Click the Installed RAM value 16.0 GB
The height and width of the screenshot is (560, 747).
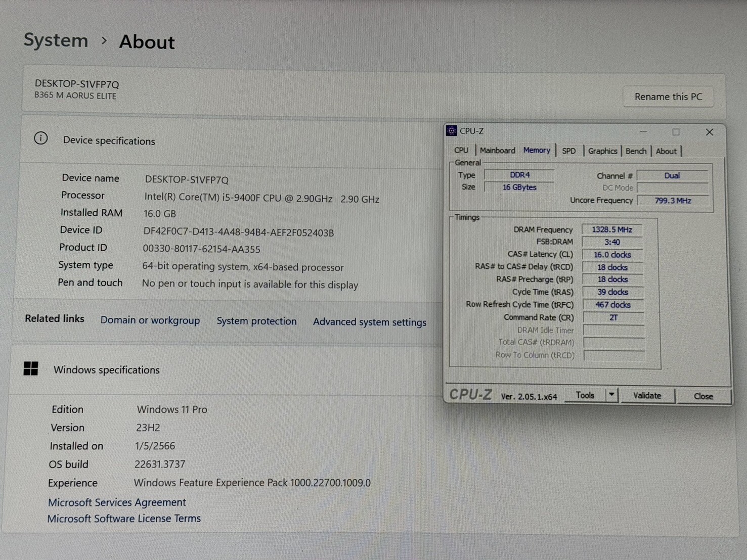point(160,214)
